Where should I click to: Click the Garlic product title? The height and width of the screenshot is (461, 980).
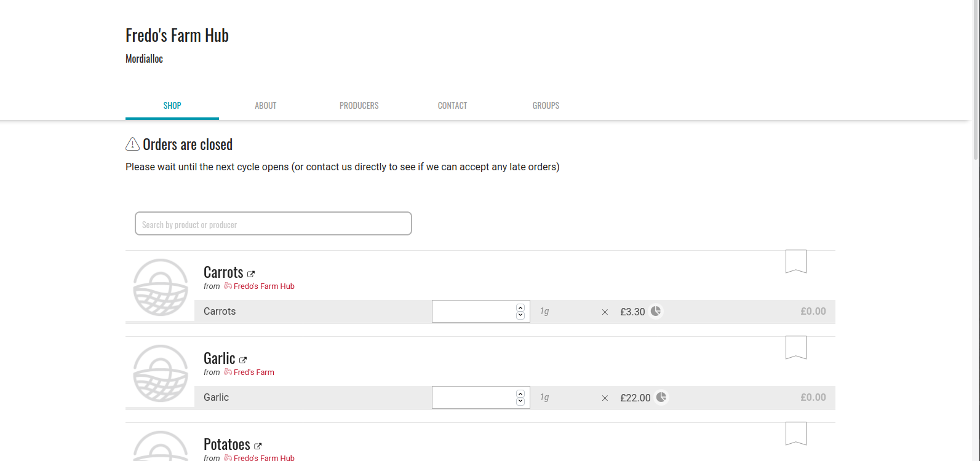(x=220, y=358)
